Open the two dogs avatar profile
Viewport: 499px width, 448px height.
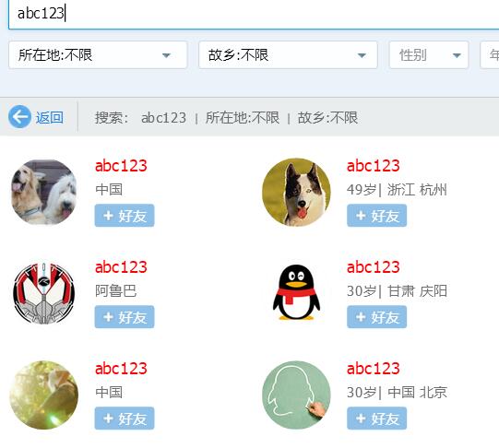44,193
